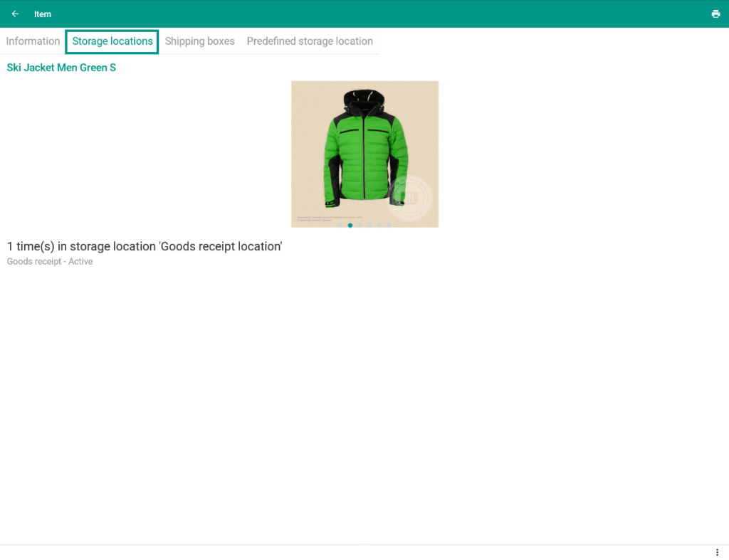Click the empty bottom action bar

click(356, 552)
